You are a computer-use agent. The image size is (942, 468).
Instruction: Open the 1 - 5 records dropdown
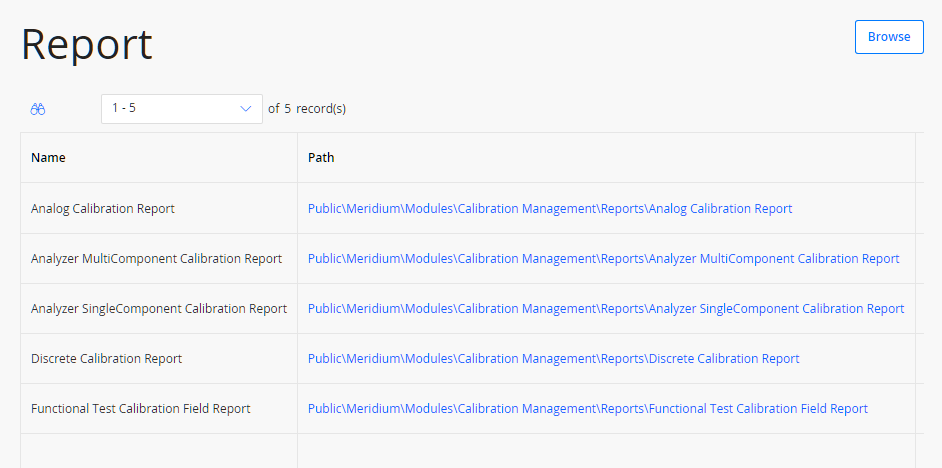181,109
